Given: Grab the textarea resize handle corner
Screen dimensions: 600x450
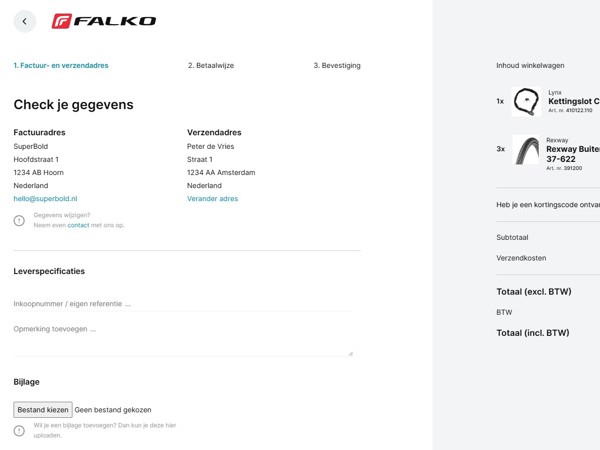Looking at the screenshot, I should tap(351, 354).
